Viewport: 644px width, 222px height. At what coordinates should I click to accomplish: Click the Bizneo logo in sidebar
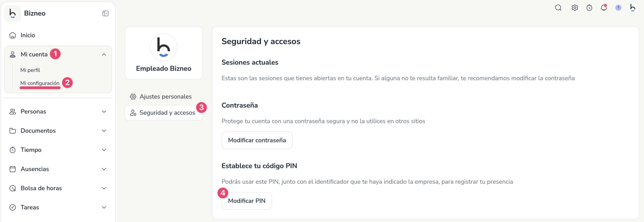(x=13, y=13)
